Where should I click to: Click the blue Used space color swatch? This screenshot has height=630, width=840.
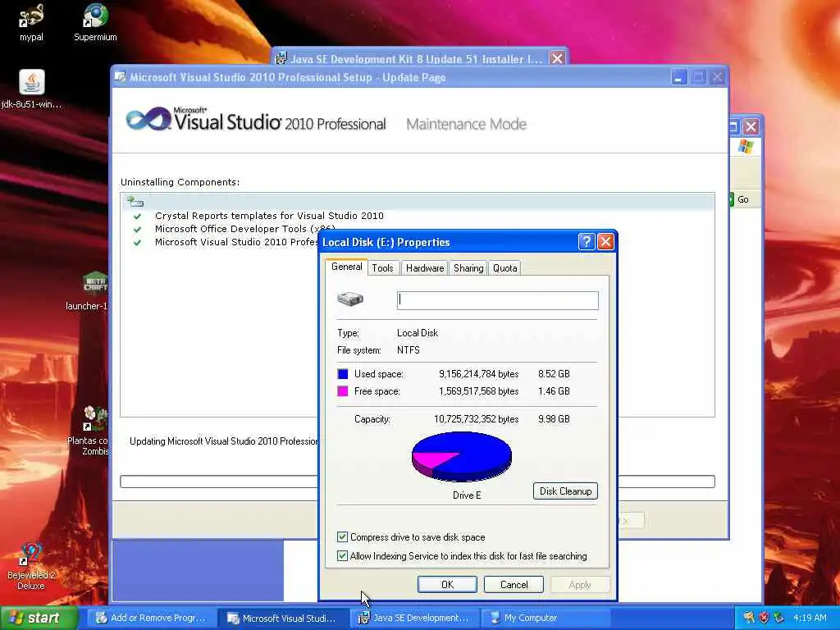(x=343, y=374)
